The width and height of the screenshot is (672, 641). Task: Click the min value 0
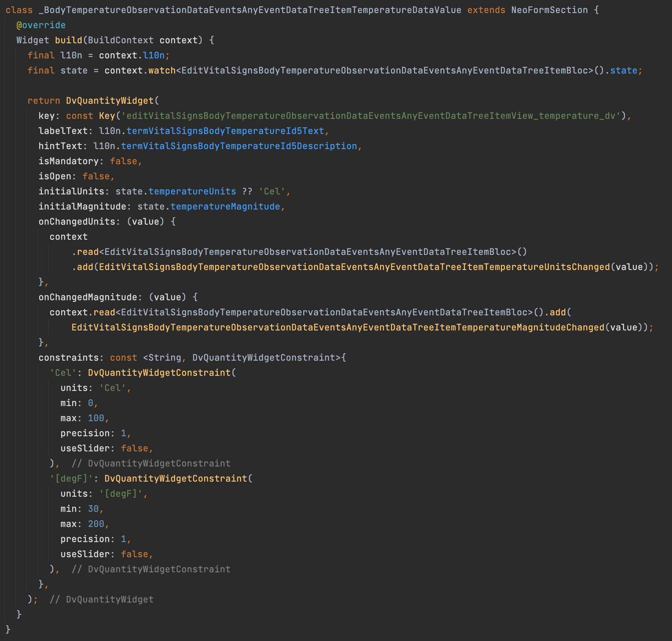90,403
